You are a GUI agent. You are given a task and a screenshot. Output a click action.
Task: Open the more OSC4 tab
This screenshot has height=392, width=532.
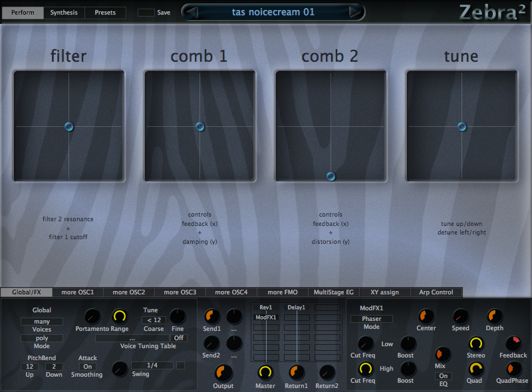pyautogui.click(x=231, y=292)
